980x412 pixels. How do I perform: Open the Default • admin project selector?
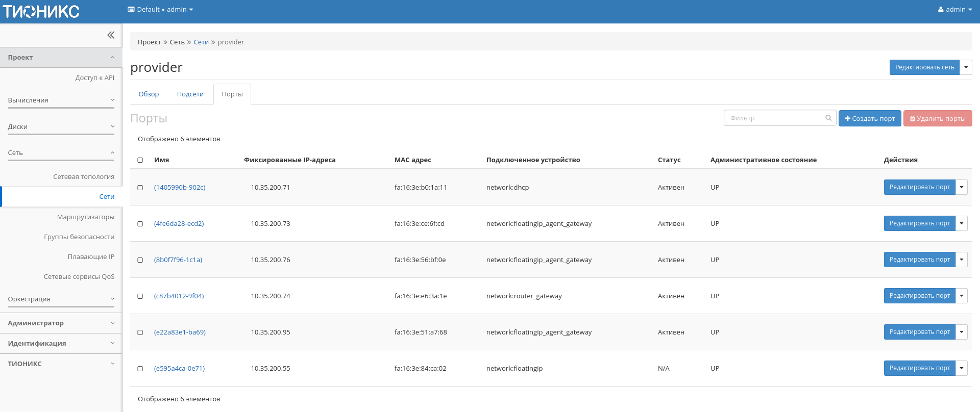pos(160,10)
